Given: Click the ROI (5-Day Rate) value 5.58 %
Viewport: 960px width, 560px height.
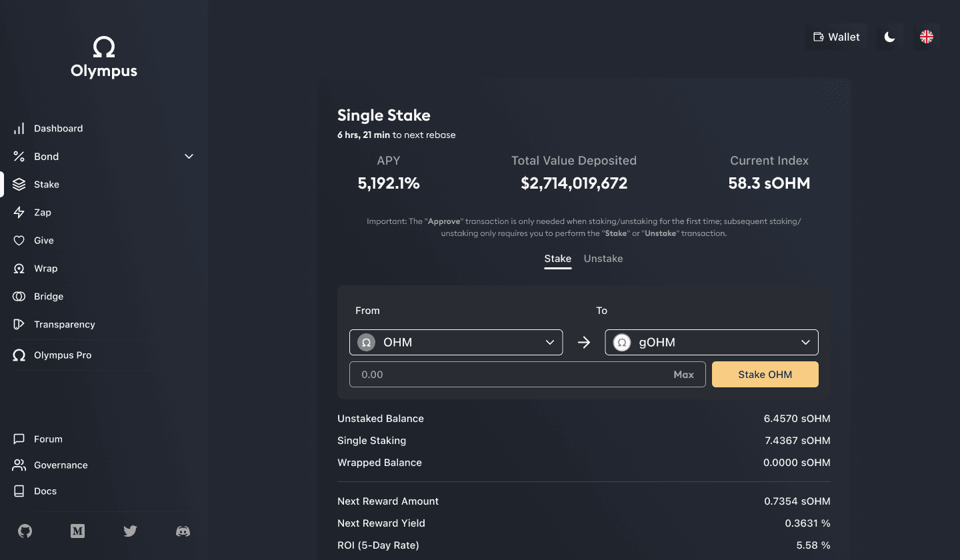Looking at the screenshot, I should coord(813,545).
